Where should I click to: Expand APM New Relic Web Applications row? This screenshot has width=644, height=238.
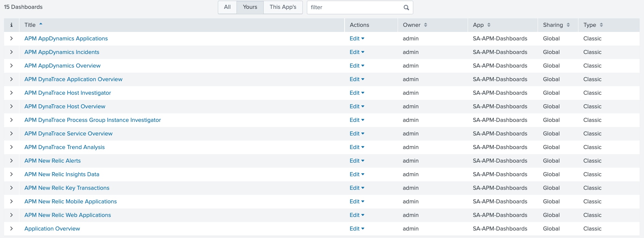click(x=11, y=215)
